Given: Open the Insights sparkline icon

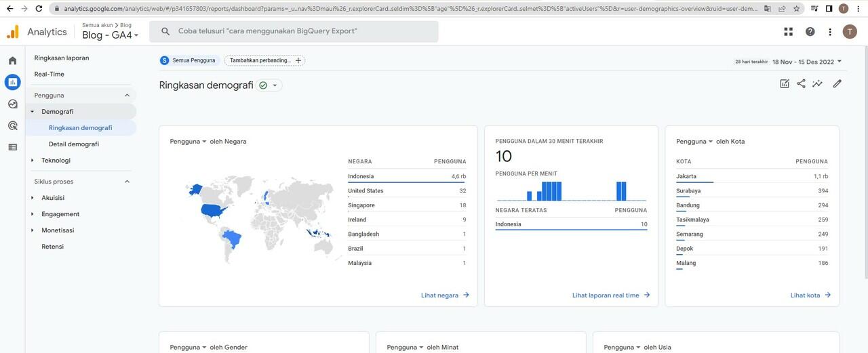Looking at the screenshot, I should [818, 84].
